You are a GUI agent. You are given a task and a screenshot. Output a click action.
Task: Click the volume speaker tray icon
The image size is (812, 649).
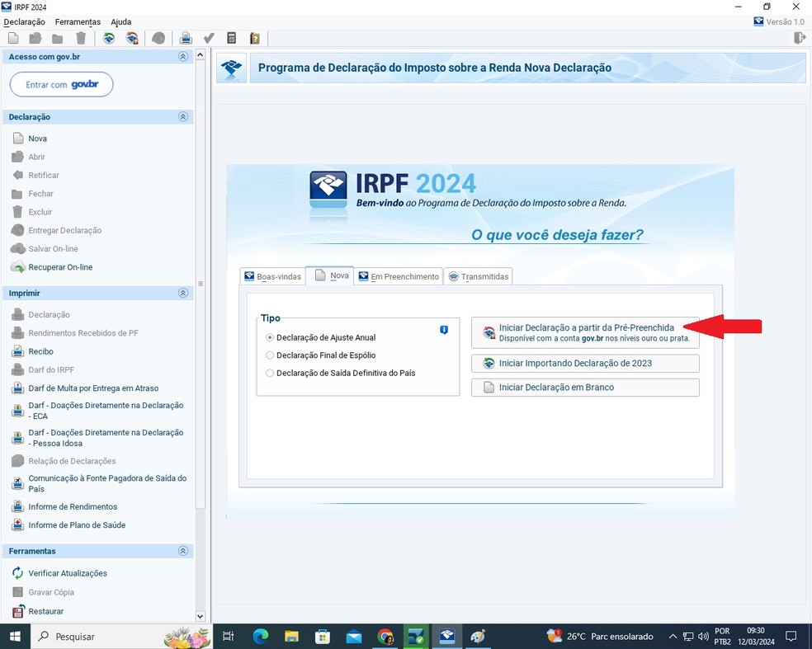point(703,636)
